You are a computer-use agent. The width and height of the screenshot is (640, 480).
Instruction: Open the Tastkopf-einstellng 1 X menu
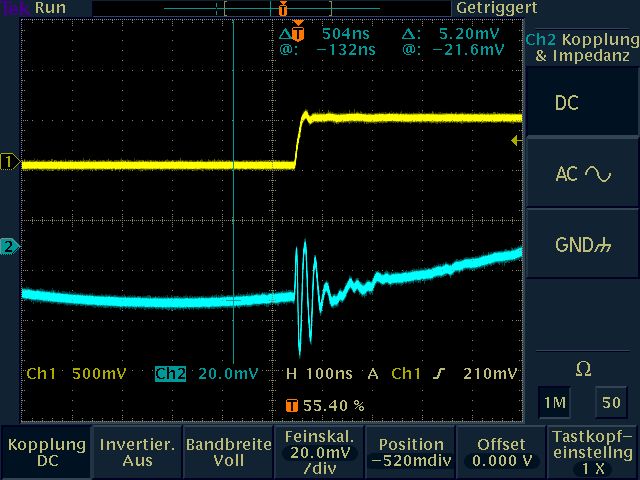point(593,452)
